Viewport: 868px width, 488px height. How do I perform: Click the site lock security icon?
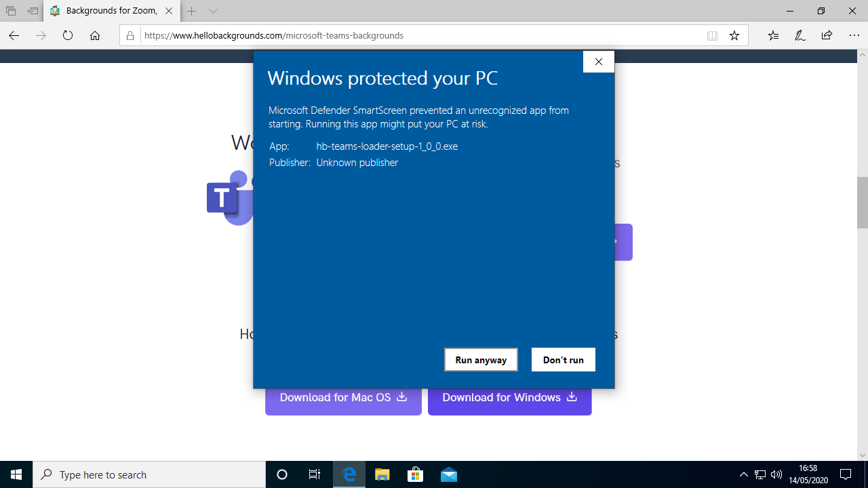coord(130,36)
